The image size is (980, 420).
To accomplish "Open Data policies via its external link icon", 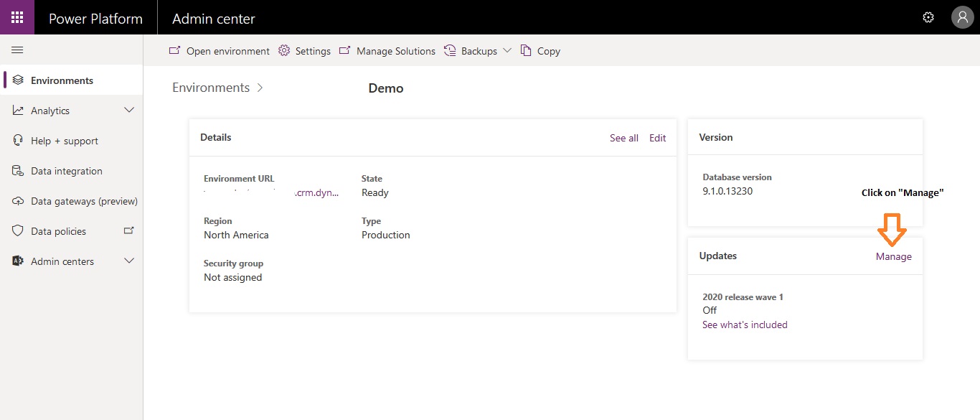I will (x=129, y=230).
